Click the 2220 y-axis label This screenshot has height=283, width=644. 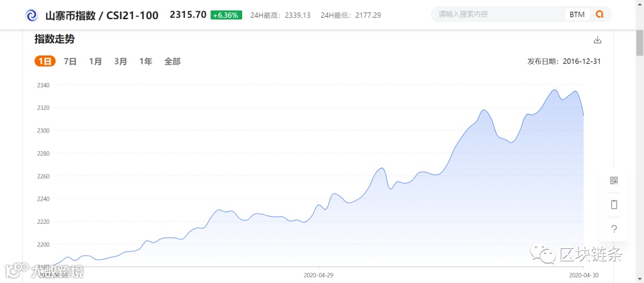click(44, 222)
